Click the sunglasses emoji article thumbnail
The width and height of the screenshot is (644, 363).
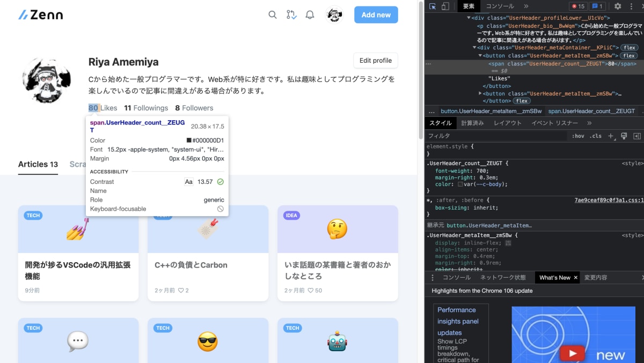(x=208, y=342)
